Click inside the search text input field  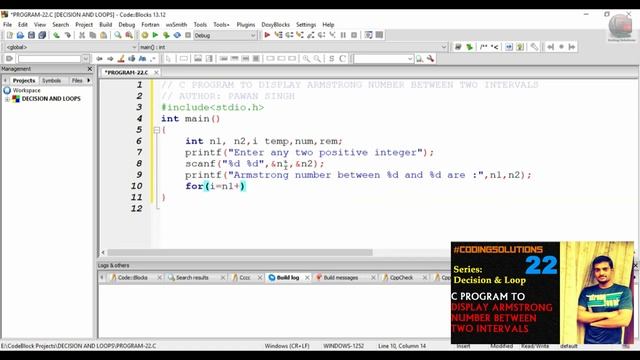click(x=49, y=59)
